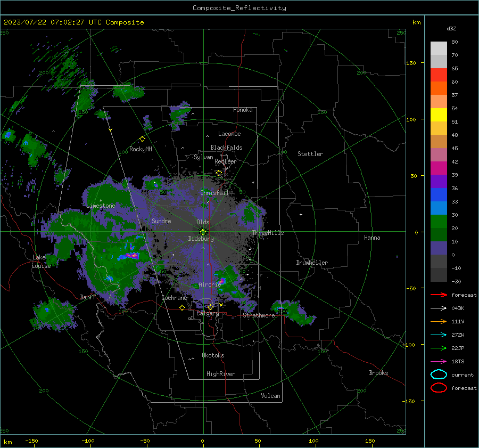The width and height of the screenshot is (479, 448).
Task: Click the red forecast arrow in legend
Action: click(439, 295)
